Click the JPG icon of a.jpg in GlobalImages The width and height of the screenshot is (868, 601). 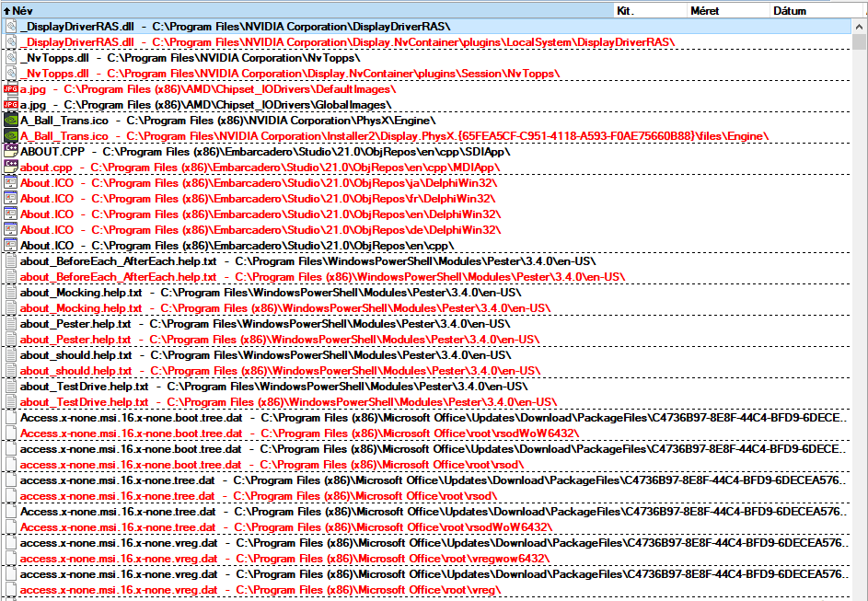(x=10, y=105)
